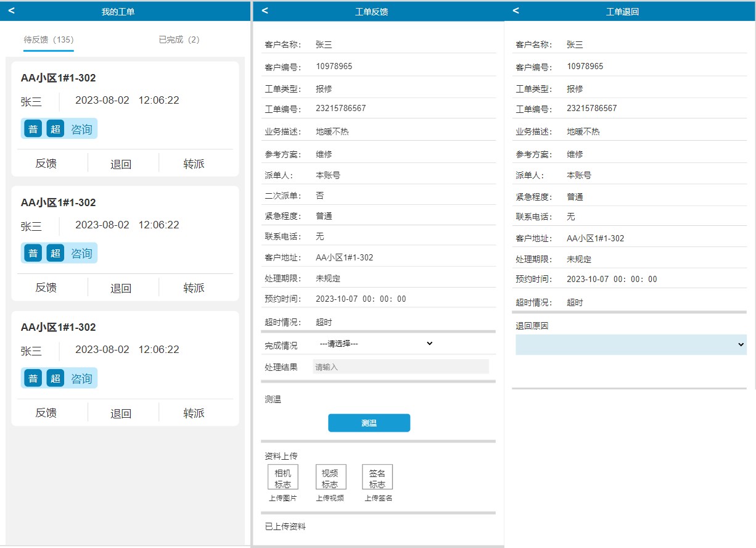Click 退回 on the first work order card

point(121,164)
